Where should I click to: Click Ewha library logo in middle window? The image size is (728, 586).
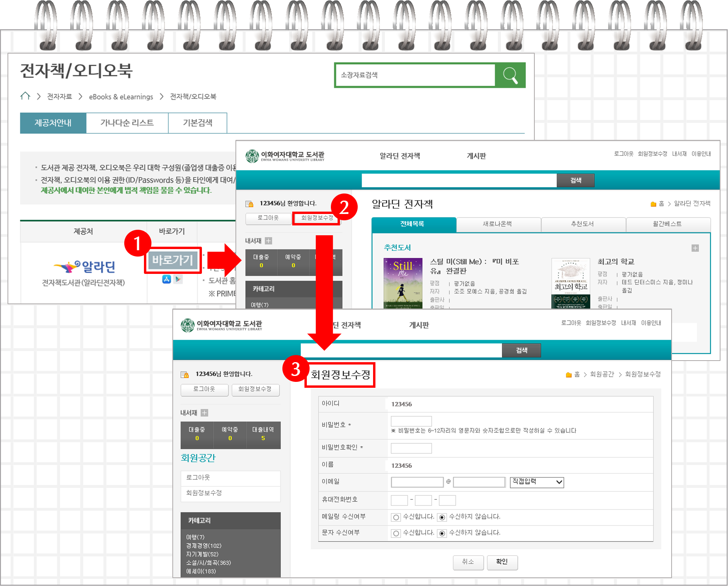(x=285, y=156)
